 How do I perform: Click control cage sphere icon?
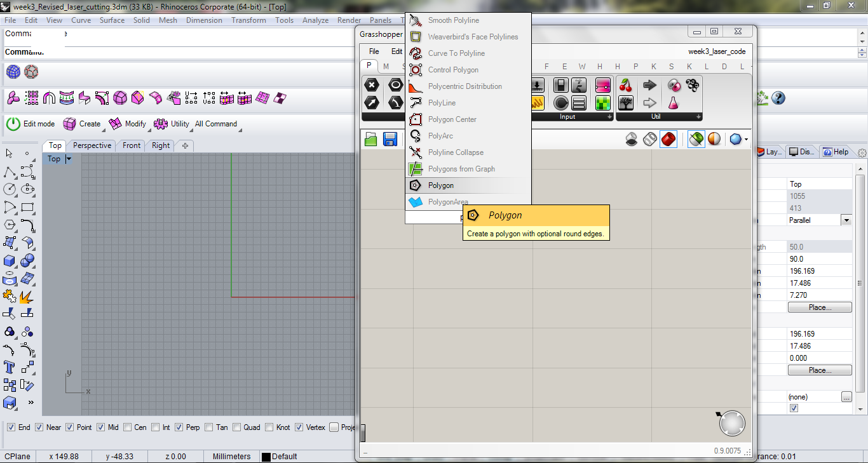tap(31, 72)
